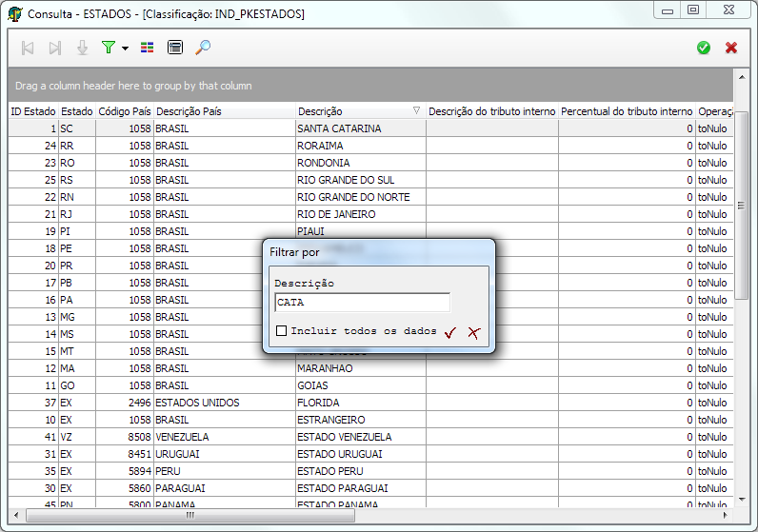Open the filter dropdown arrow in toolbar
This screenshot has width=758, height=532.
click(125, 49)
